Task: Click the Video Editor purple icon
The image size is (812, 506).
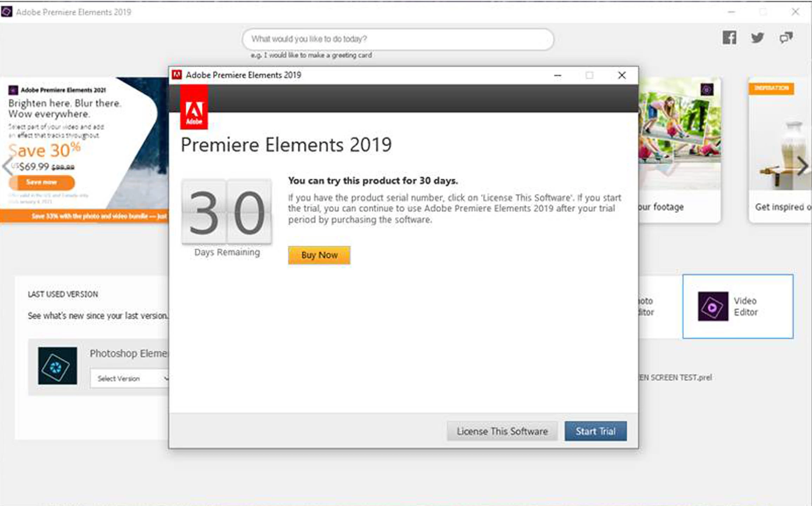Action: [713, 306]
